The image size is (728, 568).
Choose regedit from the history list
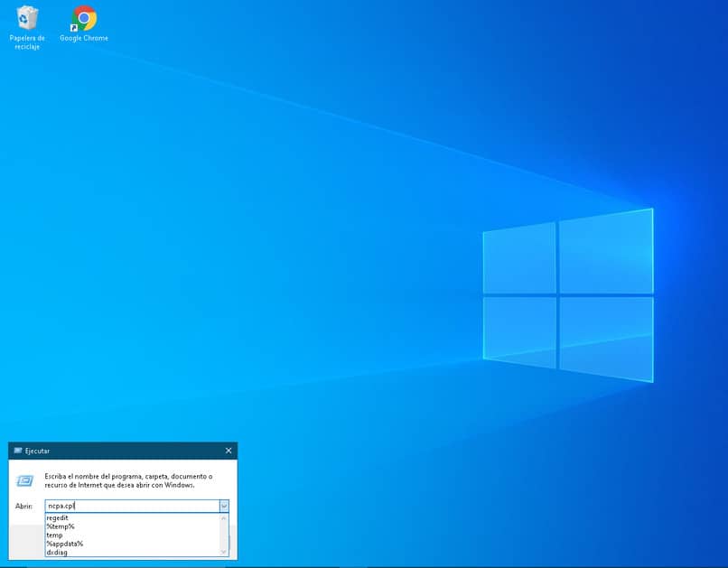point(58,518)
